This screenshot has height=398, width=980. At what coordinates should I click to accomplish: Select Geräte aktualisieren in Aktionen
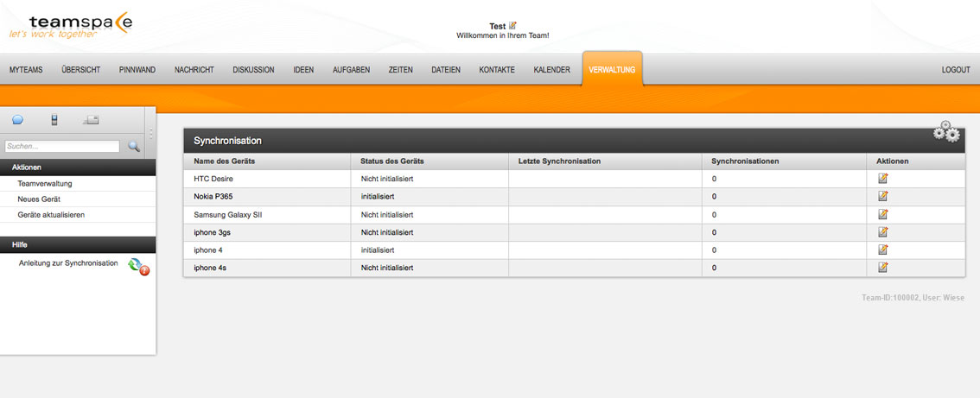pos(51,215)
